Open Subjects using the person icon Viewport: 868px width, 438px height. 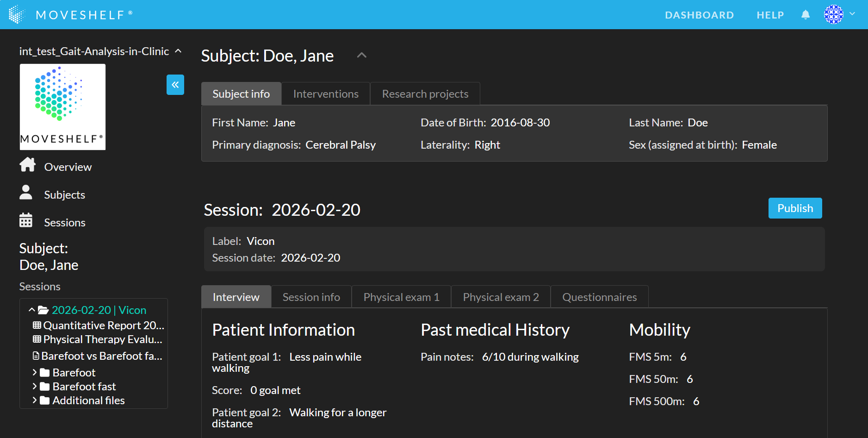click(26, 193)
